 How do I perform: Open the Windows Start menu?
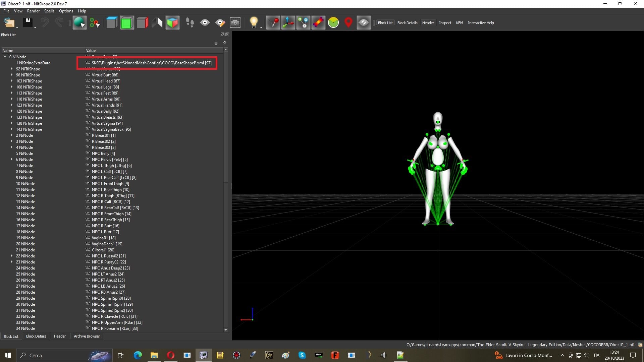[8, 355]
